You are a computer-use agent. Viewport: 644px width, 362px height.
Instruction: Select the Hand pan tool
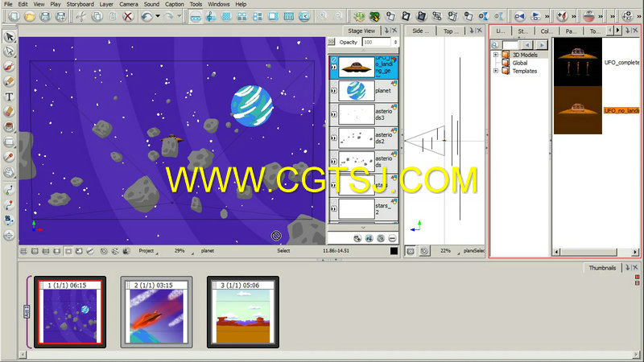[x=9, y=172]
